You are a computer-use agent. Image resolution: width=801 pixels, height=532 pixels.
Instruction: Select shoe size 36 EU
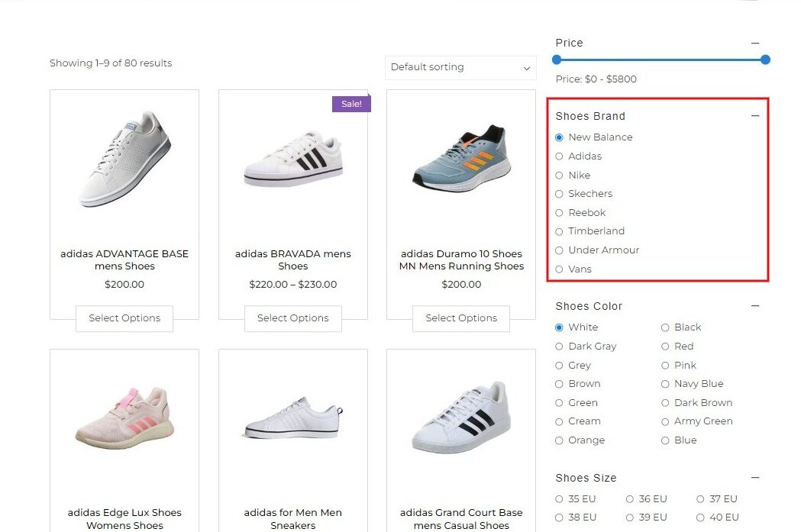[629, 499]
